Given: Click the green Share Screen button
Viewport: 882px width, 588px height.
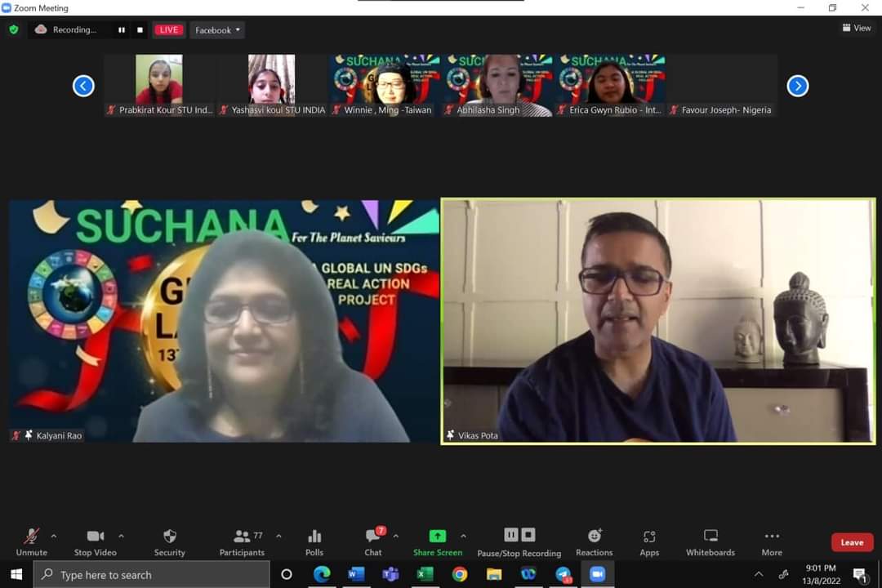Looking at the screenshot, I should click(x=438, y=542).
